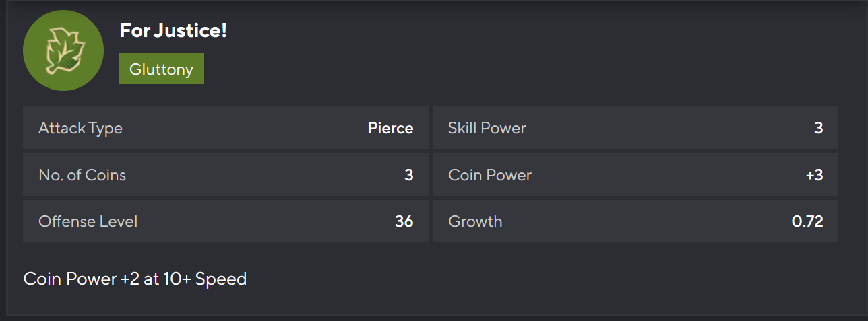Image resolution: width=868 pixels, height=321 pixels.
Task: Click "Coin Power" in the bottom description
Action: [x=70, y=279]
